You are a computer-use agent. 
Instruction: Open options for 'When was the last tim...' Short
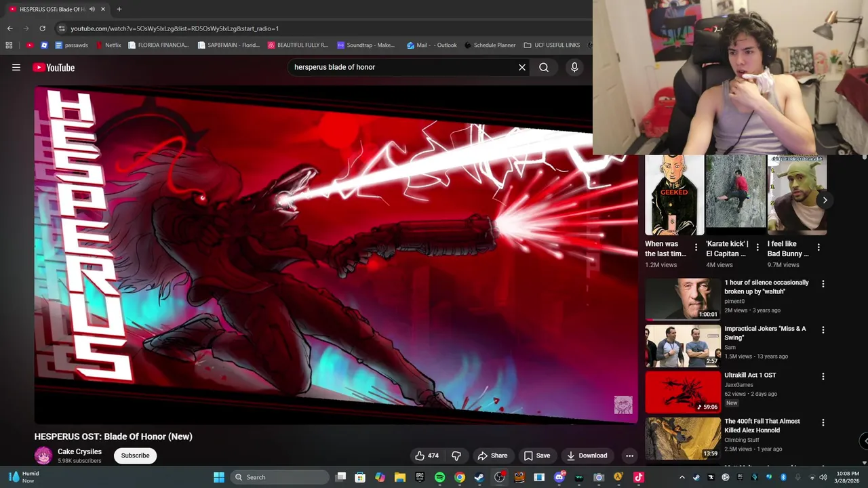[696, 247]
